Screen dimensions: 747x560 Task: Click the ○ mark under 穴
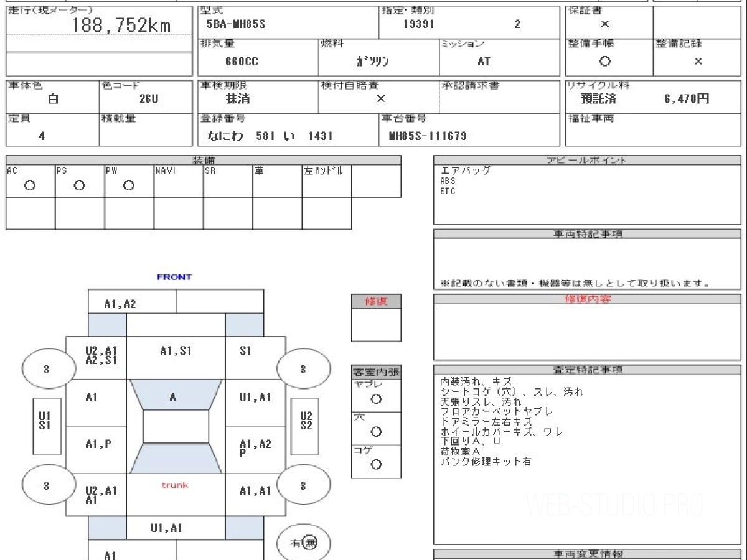[376, 432]
